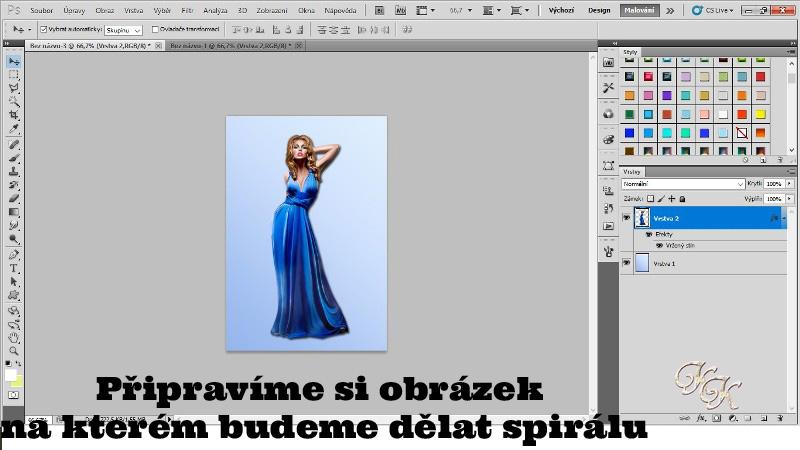Select the Eraser tool
Viewport: 800px width, 450px height.
tap(14, 198)
